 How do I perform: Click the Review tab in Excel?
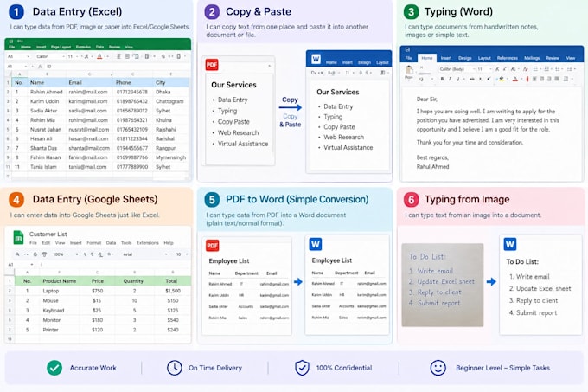[x=114, y=47]
